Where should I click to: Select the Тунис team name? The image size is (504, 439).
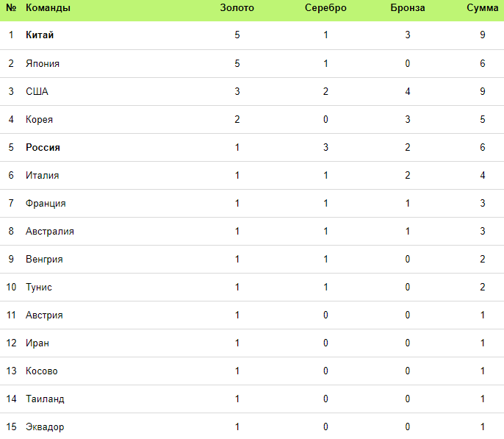[x=39, y=287]
